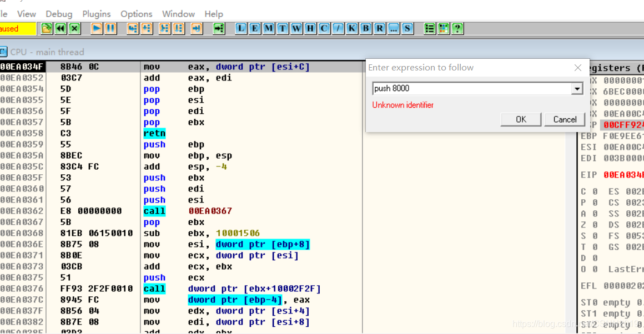Toggle the D flag value in Registers

595,258
